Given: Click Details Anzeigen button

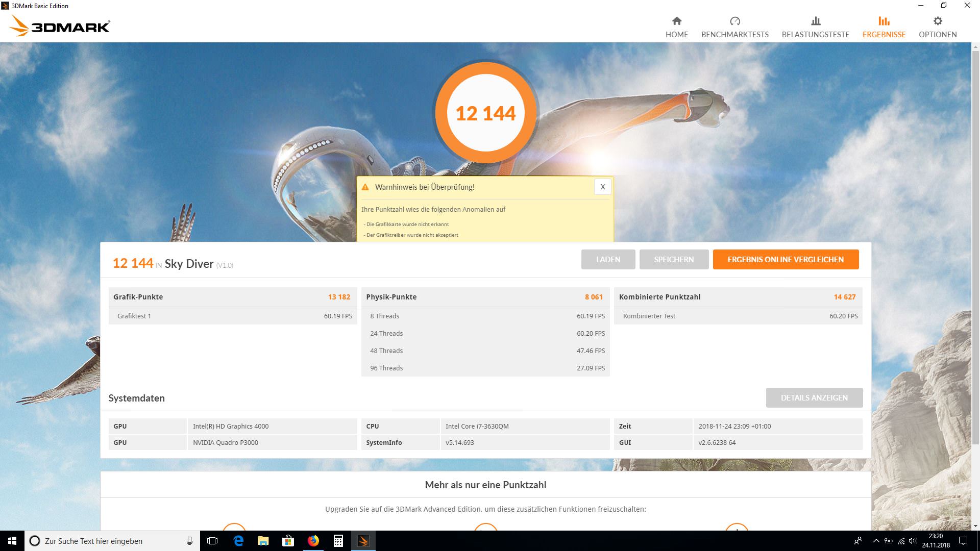Looking at the screenshot, I should [814, 397].
